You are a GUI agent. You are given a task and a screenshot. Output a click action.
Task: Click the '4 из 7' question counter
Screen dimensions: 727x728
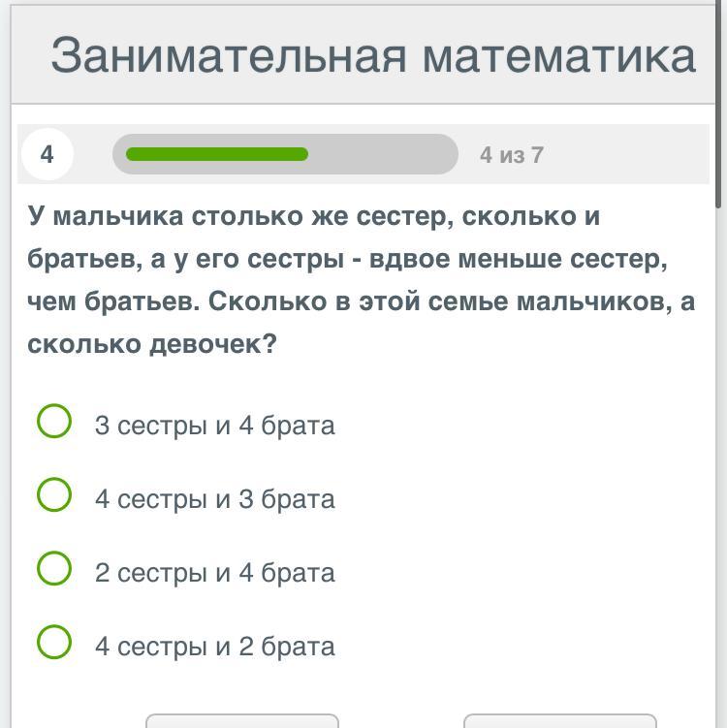[512, 155]
